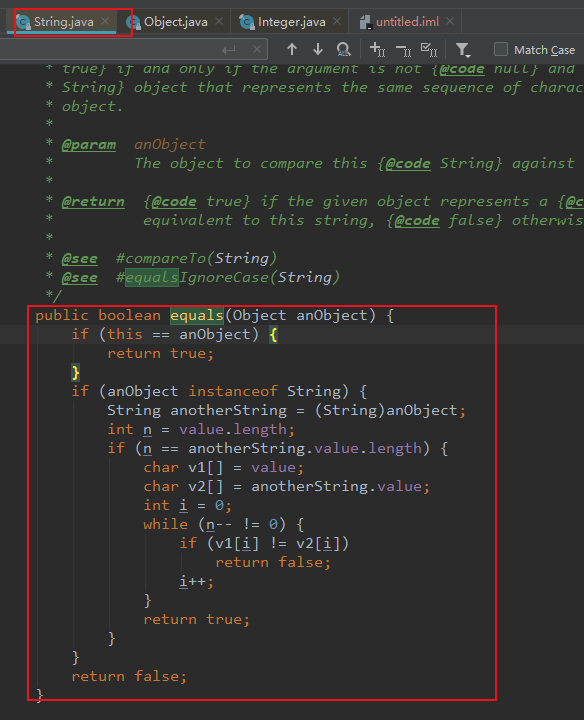584x720 pixels.
Task: Select all occurrences icon
Action: 429,50
